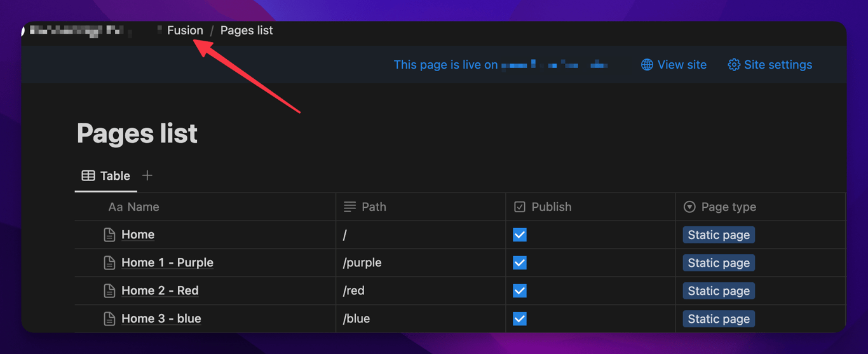The width and height of the screenshot is (868, 354).
Task: Open Page type dropdown for Home row
Action: tap(719, 235)
